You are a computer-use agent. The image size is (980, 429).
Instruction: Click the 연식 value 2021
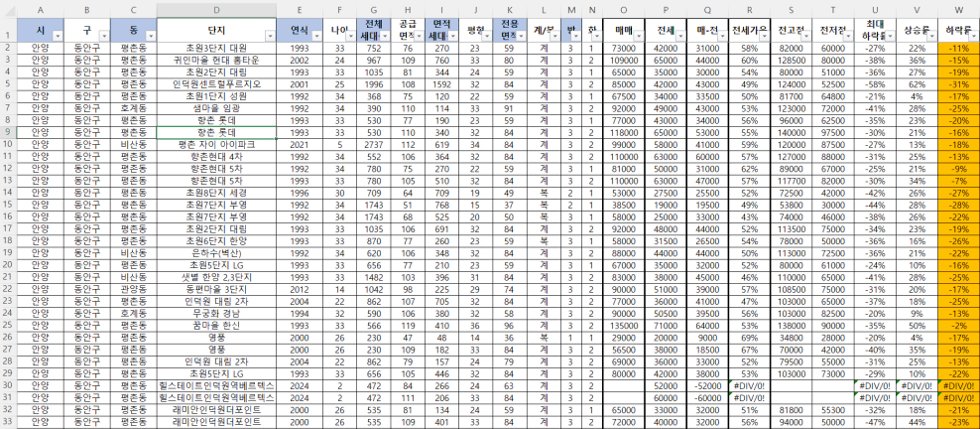click(300, 144)
